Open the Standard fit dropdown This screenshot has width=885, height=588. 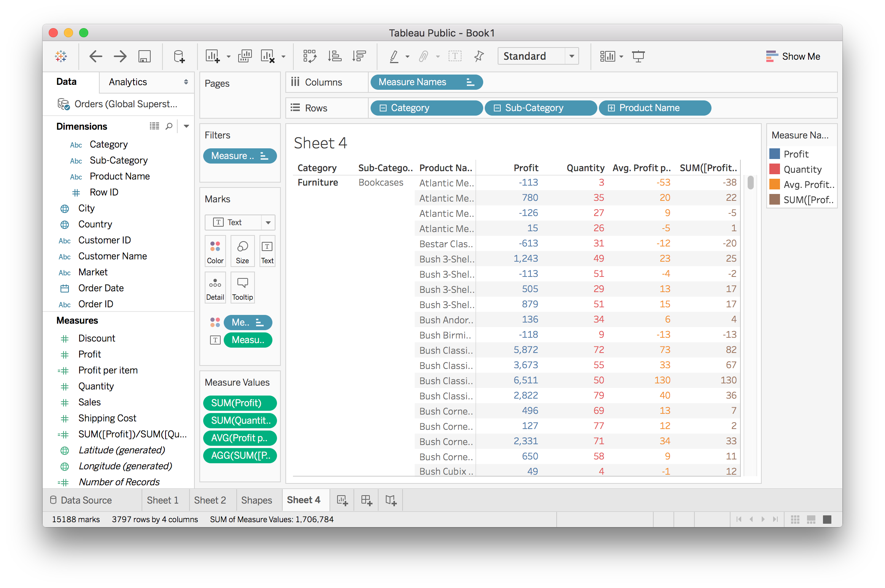[x=571, y=56]
